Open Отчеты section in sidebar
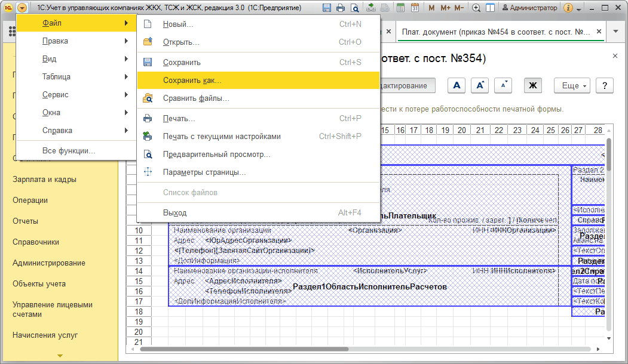The image size is (628, 364). coord(25,221)
